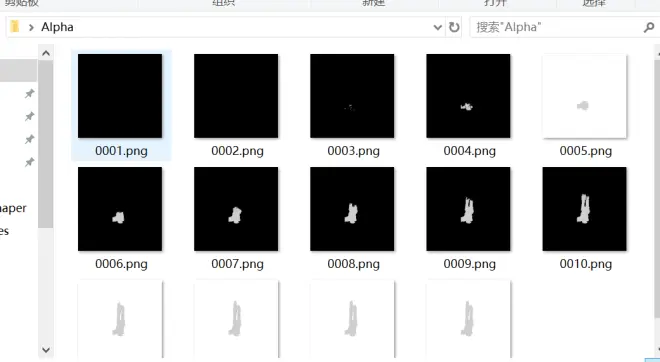Viewport: 660px width, 362px height.
Task: Open the address bar history dropdown
Action: point(438,28)
